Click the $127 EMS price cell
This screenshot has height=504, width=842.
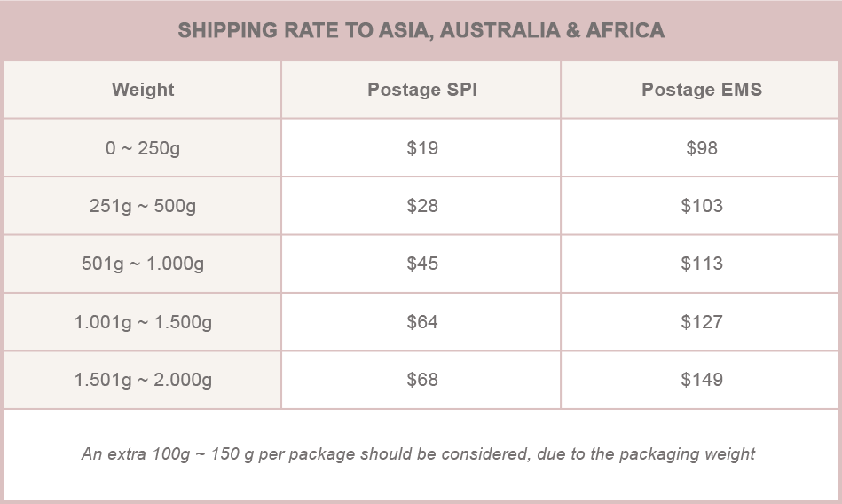click(x=701, y=322)
